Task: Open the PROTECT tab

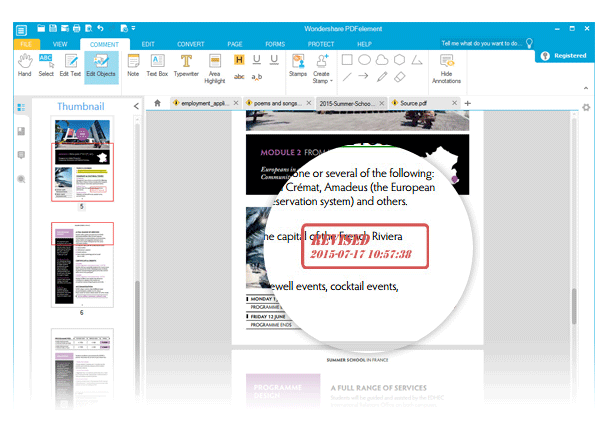Action: [x=321, y=44]
